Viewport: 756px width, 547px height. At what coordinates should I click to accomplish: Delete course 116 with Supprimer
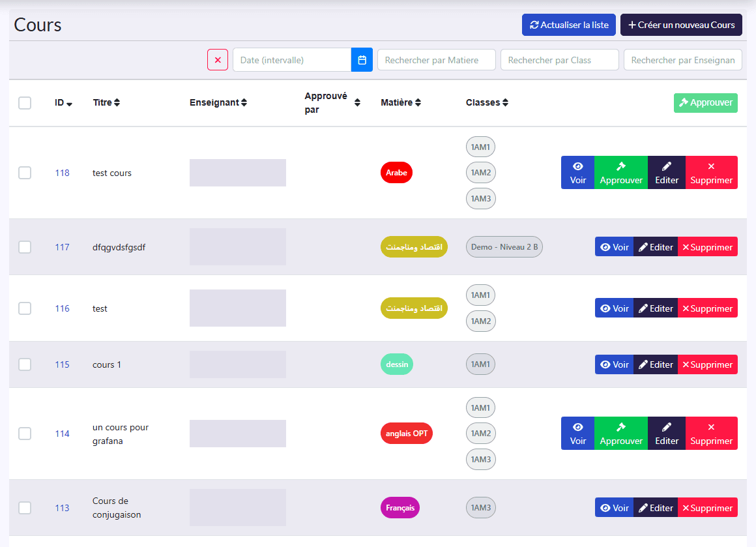(708, 308)
